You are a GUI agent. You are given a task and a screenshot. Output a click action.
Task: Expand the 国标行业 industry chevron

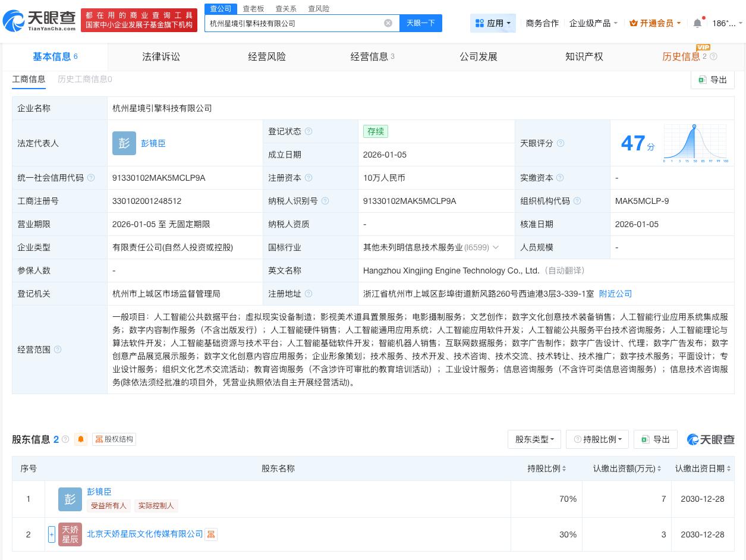pos(496,247)
